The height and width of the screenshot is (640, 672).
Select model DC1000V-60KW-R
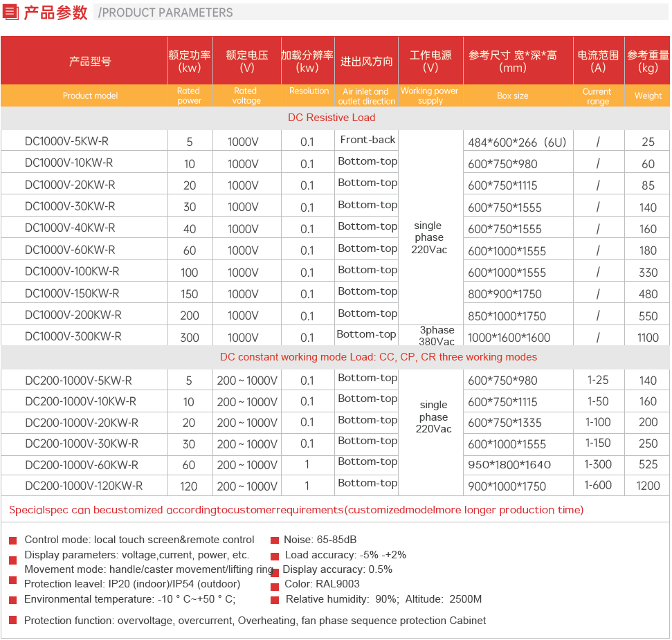(70, 250)
